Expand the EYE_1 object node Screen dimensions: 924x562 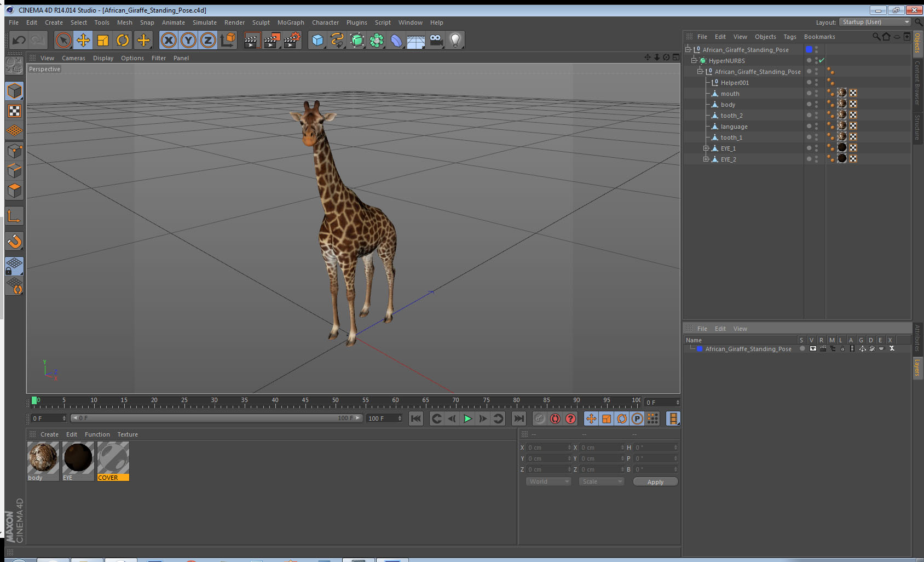(x=706, y=148)
